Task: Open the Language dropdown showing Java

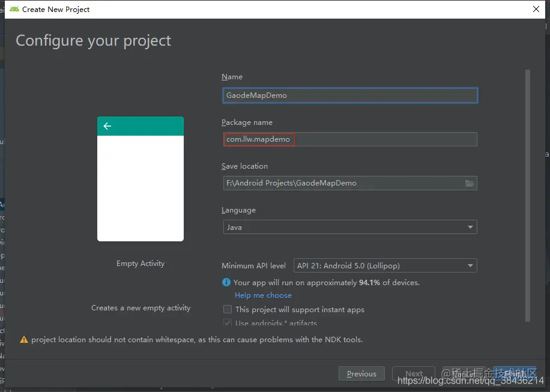Action: 350,227
